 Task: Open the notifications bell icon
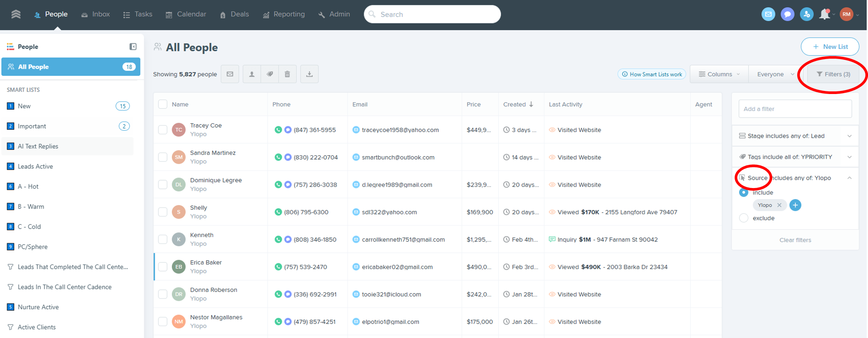[x=824, y=14]
